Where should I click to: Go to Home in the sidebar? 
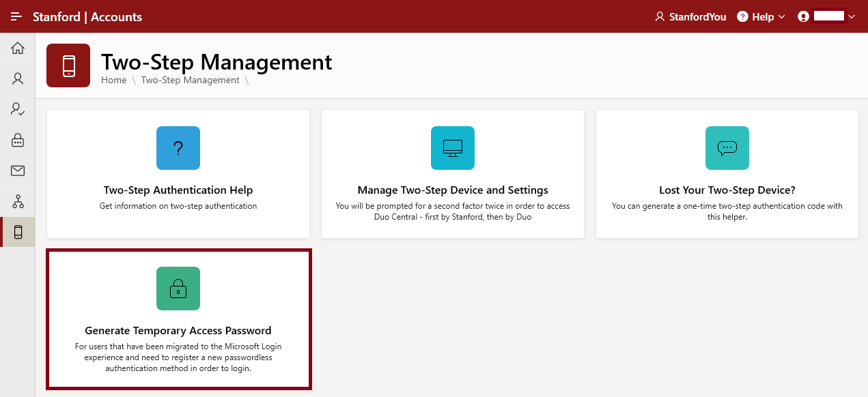click(x=18, y=48)
